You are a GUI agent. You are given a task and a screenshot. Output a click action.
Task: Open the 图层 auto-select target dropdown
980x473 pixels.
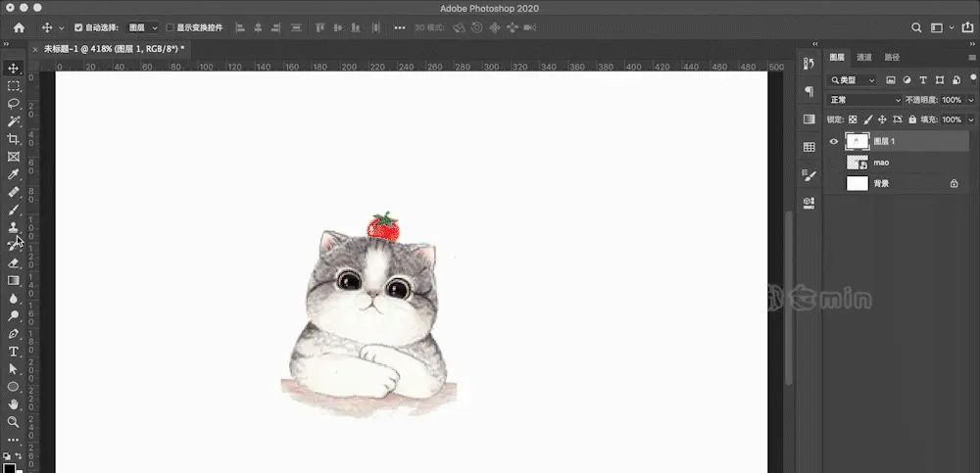pyautogui.click(x=143, y=27)
